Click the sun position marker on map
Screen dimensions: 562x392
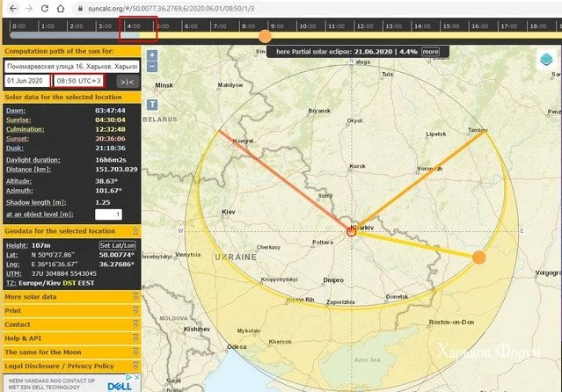tap(478, 258)
